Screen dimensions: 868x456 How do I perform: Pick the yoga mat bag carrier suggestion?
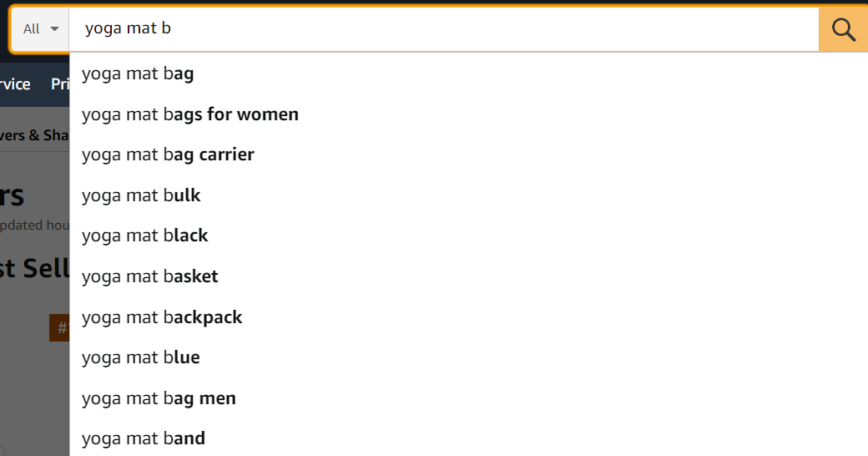click(x=468, y=155)
